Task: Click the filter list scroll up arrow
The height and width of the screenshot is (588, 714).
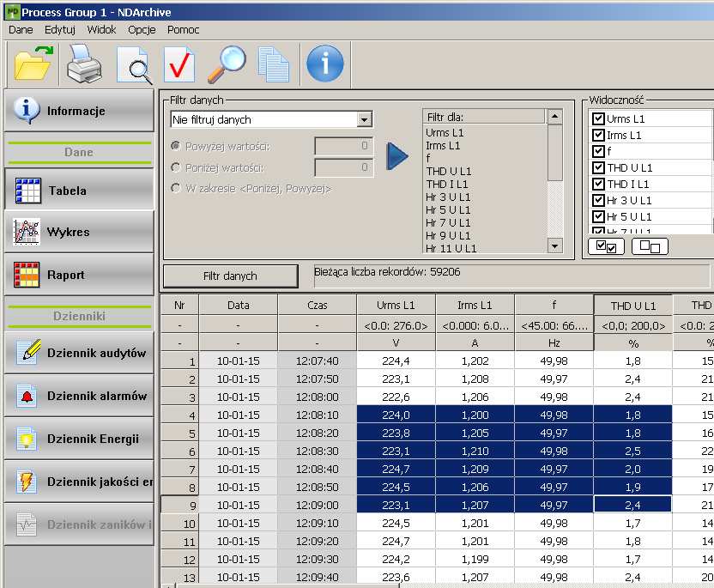Action: [x=554, y=117]
